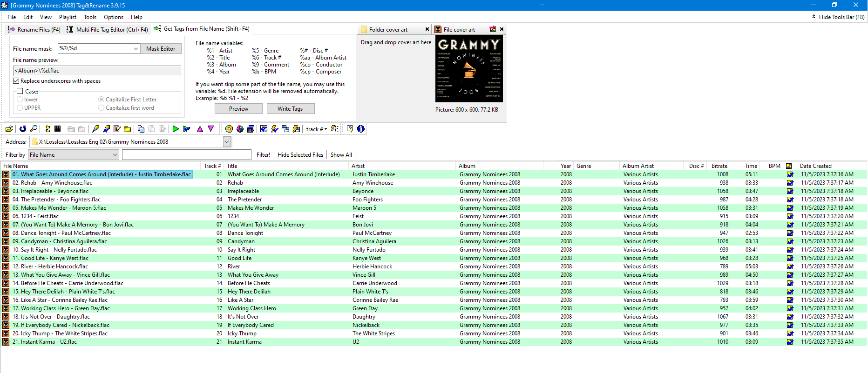The width and height of the screenshot is (868, 373).
Task: Click the Preview button
Action: (238, 108)
